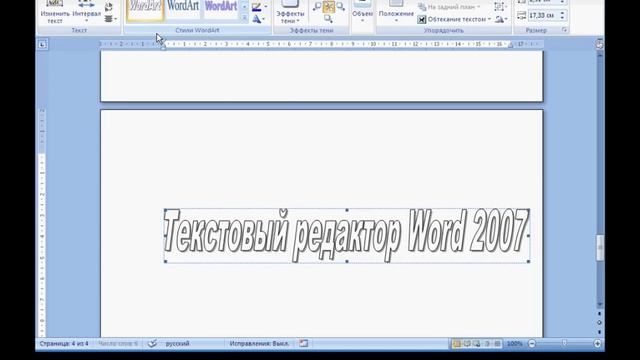Image resolution: width=640 pixels, height=360 pixels.
Task: Click the select browse object button
Action: (600, 322)
